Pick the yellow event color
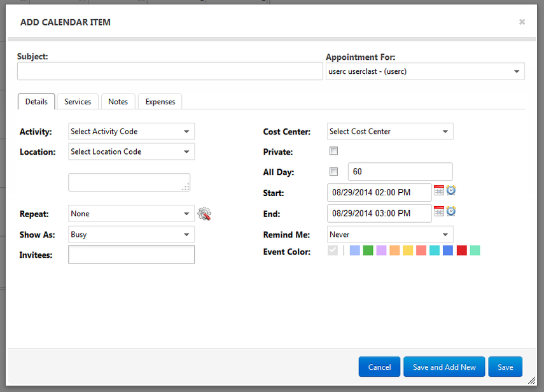This screenshot has height=392, width=544. click(x=408, y=250)
